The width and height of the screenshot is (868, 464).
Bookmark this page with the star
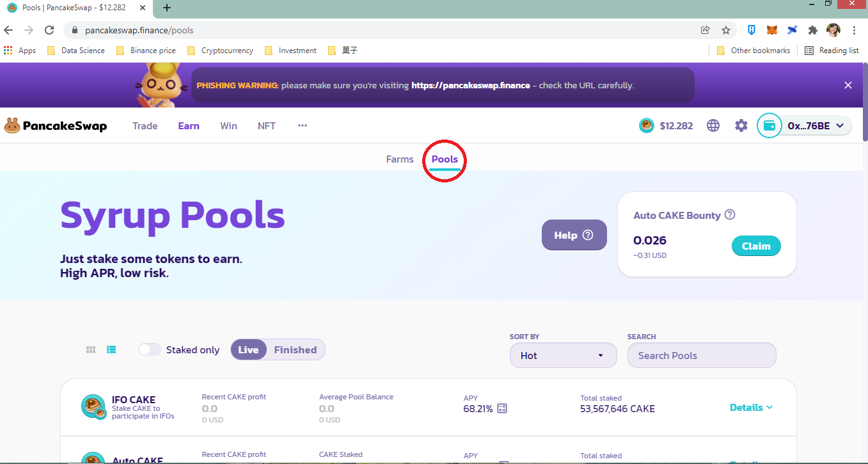[x=726, y=30]
